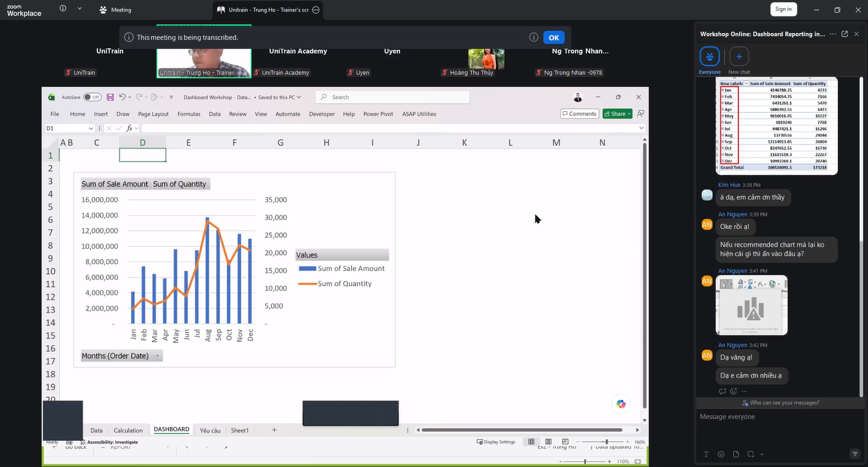The height and width of the screenshot is (467, 868).
Task: Open the Insert ribbon tab
Action: [101, 114]
